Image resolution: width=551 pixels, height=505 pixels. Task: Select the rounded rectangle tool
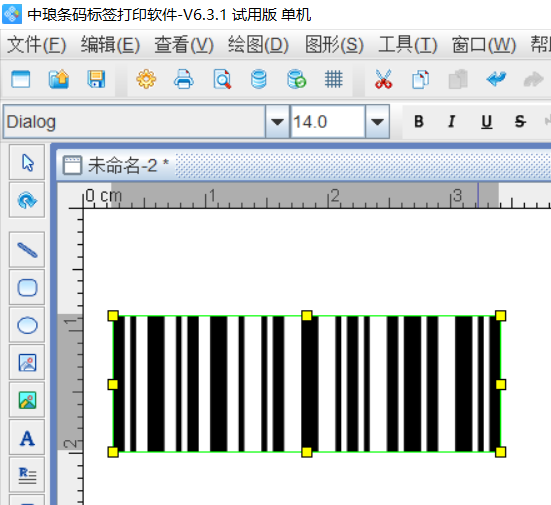point(27,287)
